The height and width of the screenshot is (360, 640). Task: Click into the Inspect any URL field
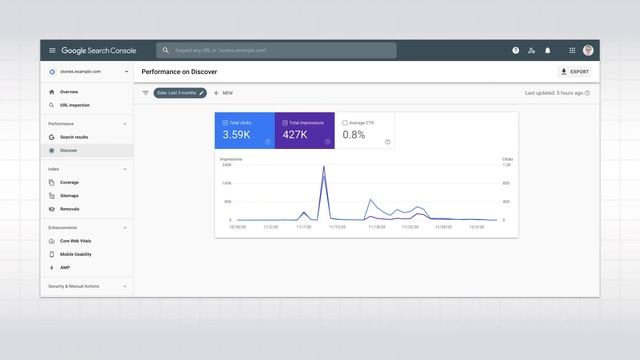pyautogui.click(x=276, y=51)
